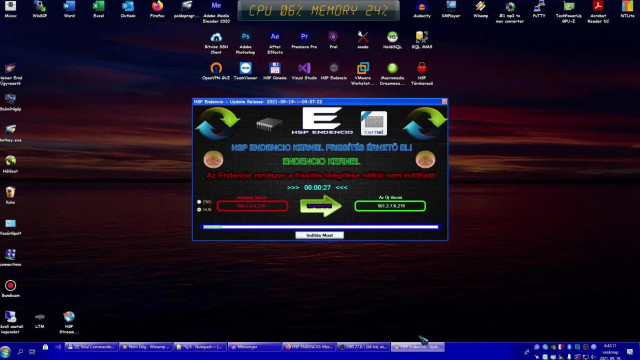Click the update progress bar
Image resolution: width=640 pixels, height=360 pixels.
(x=320, y=227)
